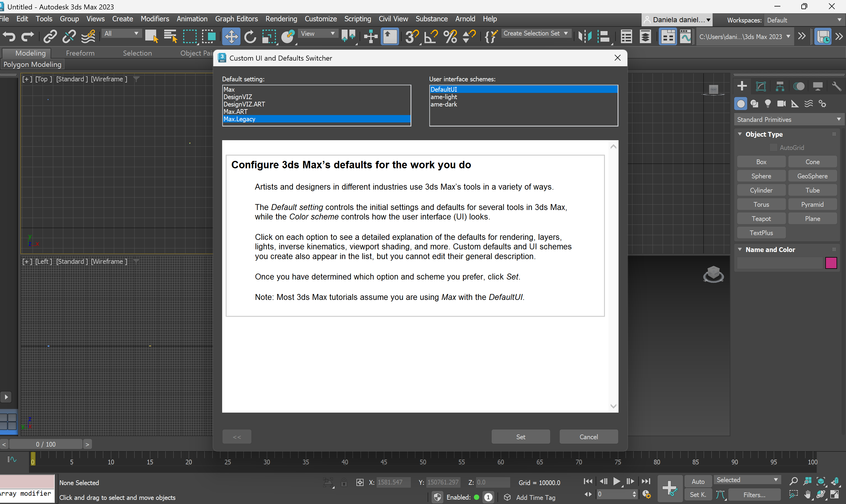Toggle the selection lock icon

pyautogui.click(x=344, y=482)
